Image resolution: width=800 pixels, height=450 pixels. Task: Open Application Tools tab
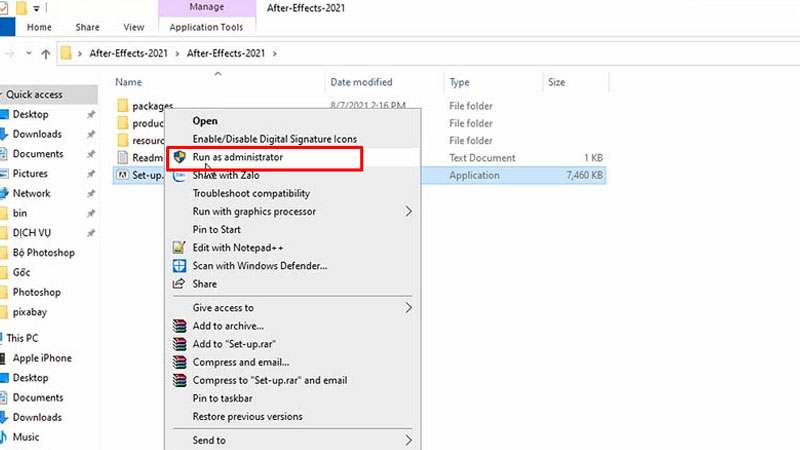[x=206, y=27]
